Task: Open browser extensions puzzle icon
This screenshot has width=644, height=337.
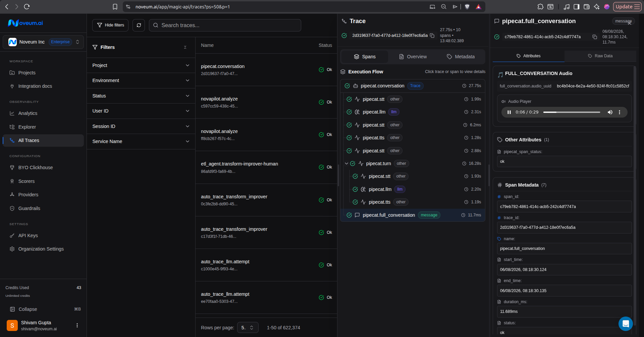Action: coord(540,7)
